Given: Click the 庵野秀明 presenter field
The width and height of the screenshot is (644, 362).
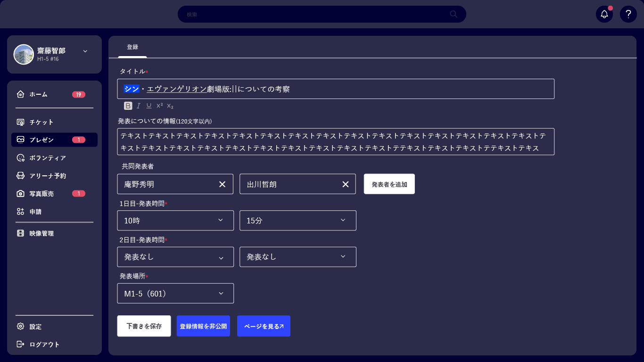Looking at the screenshot, I should click(x=175, y=184).
